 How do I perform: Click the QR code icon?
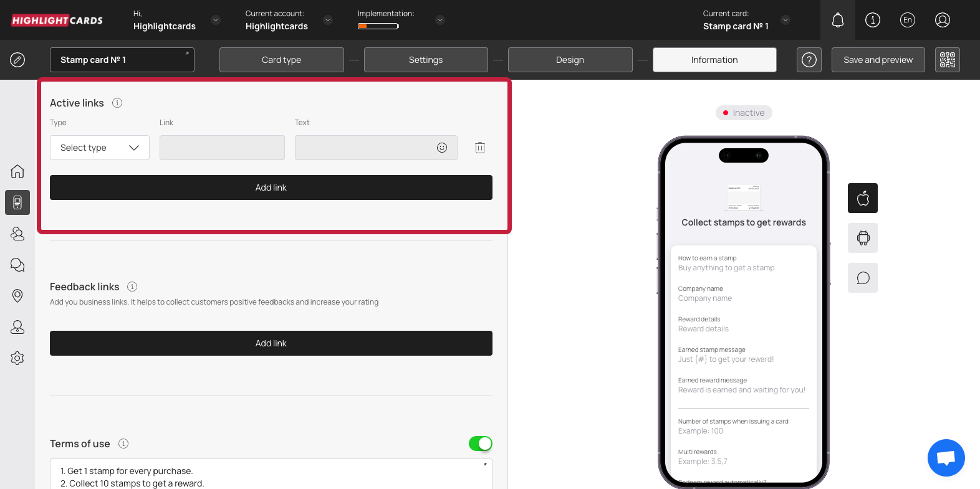click(x=947, y=60)
